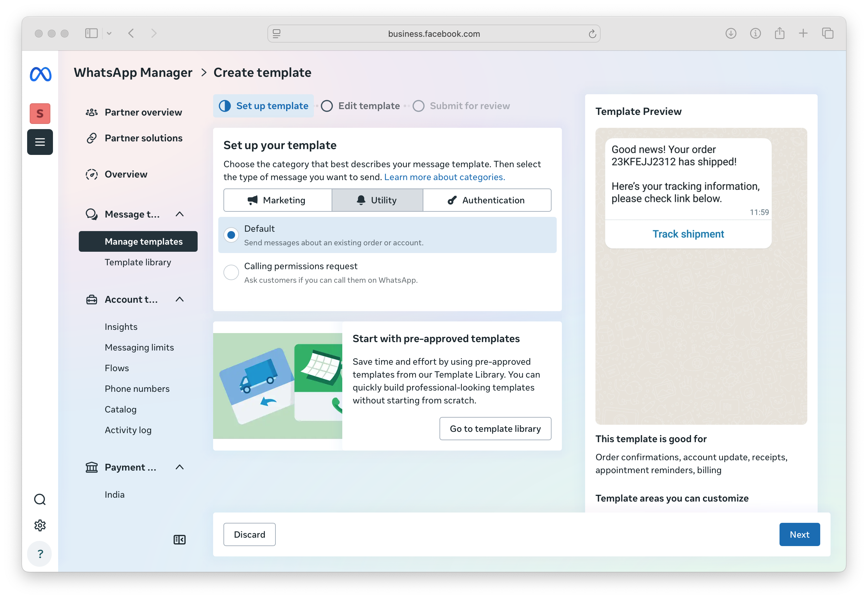Open Messaging limits in sidebar
Image resolution: width=868 pixels, height=599 pixels.
(x=139, y=347)
